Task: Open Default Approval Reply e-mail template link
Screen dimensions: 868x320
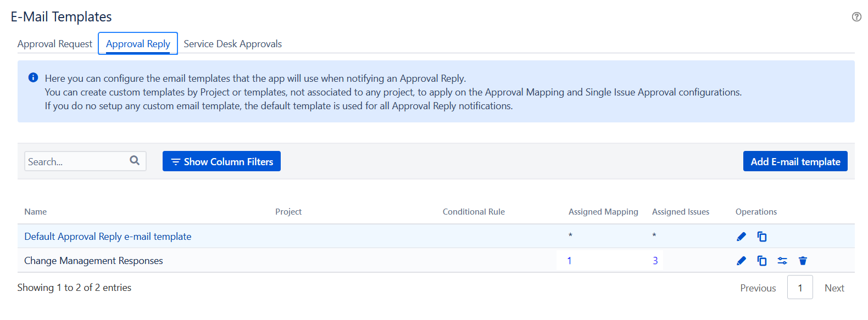Action: tap(108, 237)
